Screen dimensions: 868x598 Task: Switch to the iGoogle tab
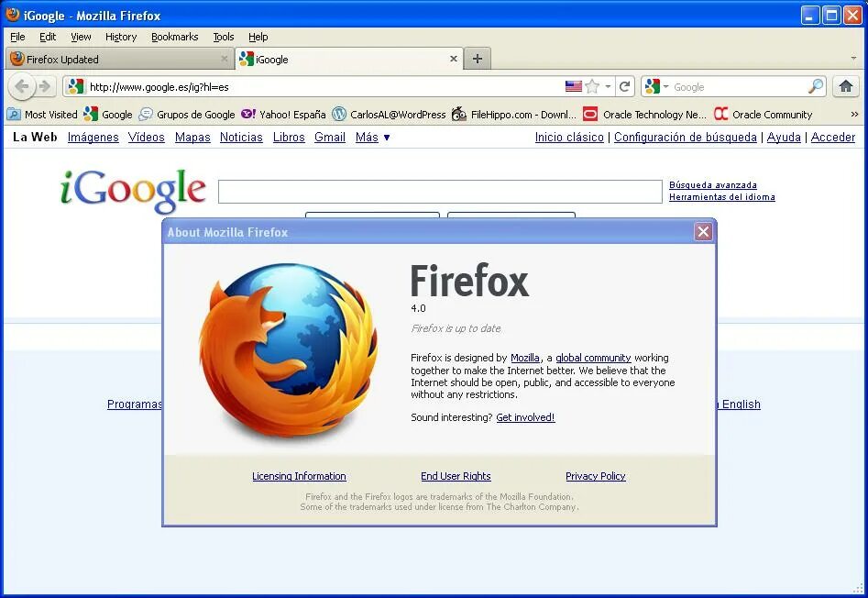pyautogui.click(x=348, y=59)
